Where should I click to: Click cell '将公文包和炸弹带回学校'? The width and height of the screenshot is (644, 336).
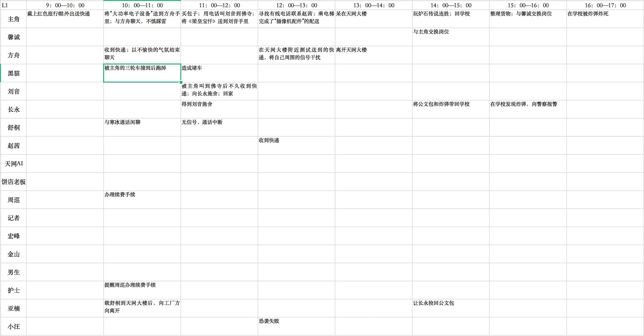coord(451,109)
